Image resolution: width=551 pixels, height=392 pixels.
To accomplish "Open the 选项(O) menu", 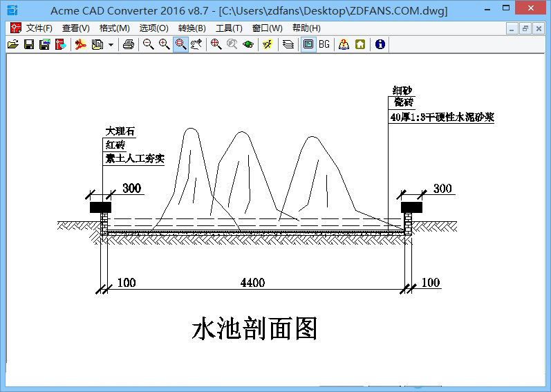I will (154, 28).
